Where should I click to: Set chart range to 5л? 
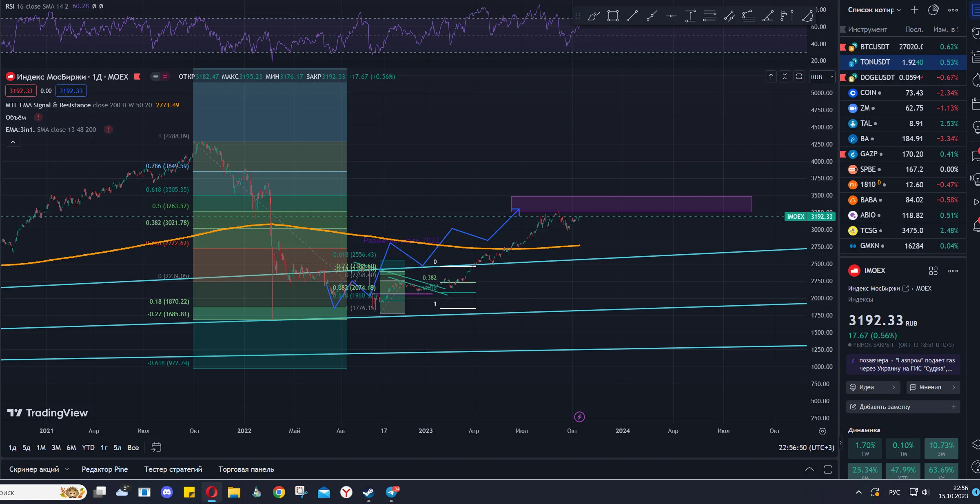(x=118, y=448)
